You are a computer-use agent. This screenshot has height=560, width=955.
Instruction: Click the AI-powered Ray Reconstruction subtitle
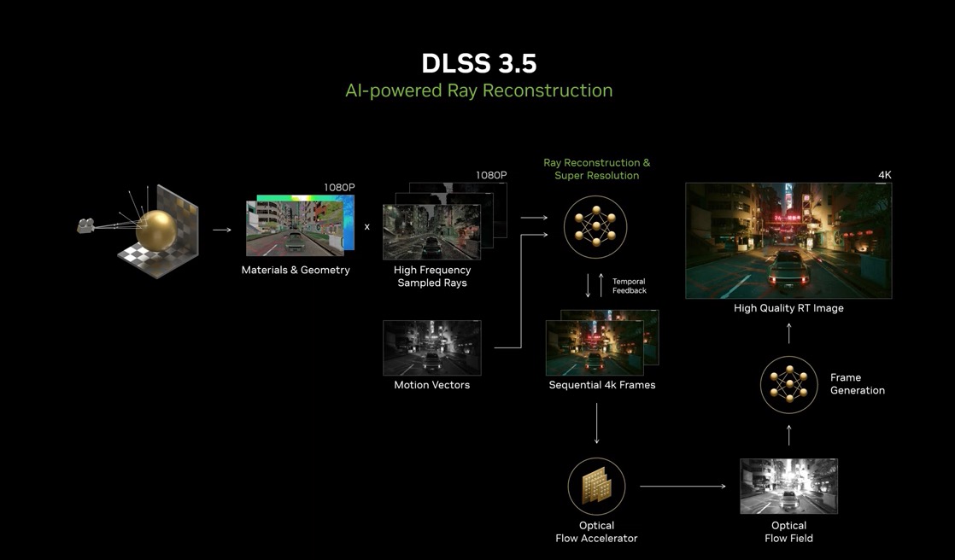tap(478, 90)
